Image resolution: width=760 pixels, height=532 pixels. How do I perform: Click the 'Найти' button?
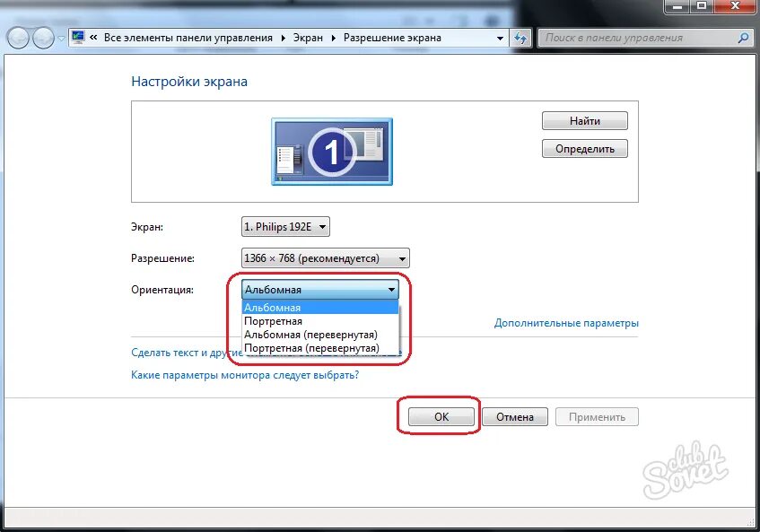point(584,120)
